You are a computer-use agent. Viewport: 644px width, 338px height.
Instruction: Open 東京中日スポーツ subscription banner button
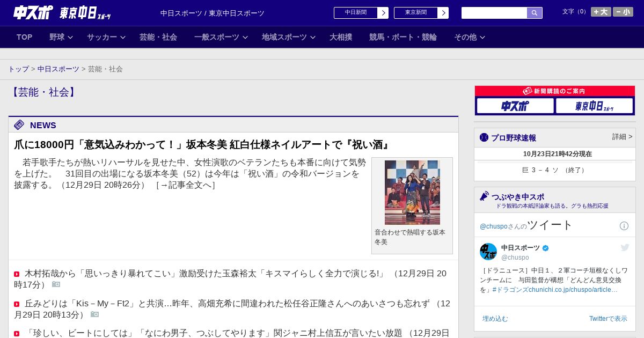(594, 106)
